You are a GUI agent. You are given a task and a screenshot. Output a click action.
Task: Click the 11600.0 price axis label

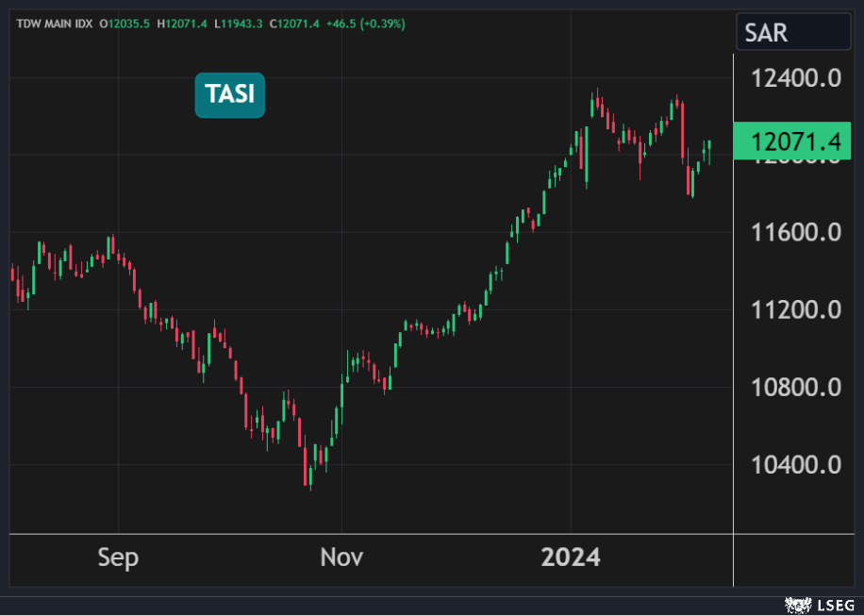point(796,232)
